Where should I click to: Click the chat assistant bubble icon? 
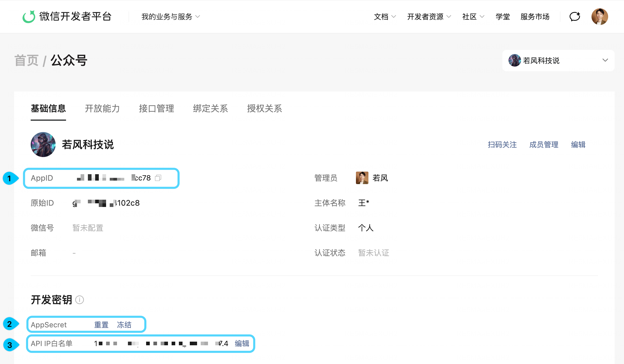pyautogui.click(x=575, y=17)
